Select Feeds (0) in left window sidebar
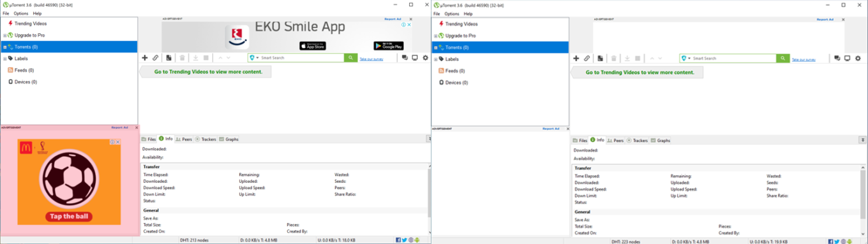The height and width of the screenshot is (244, 868). click(x=24, y=70)
